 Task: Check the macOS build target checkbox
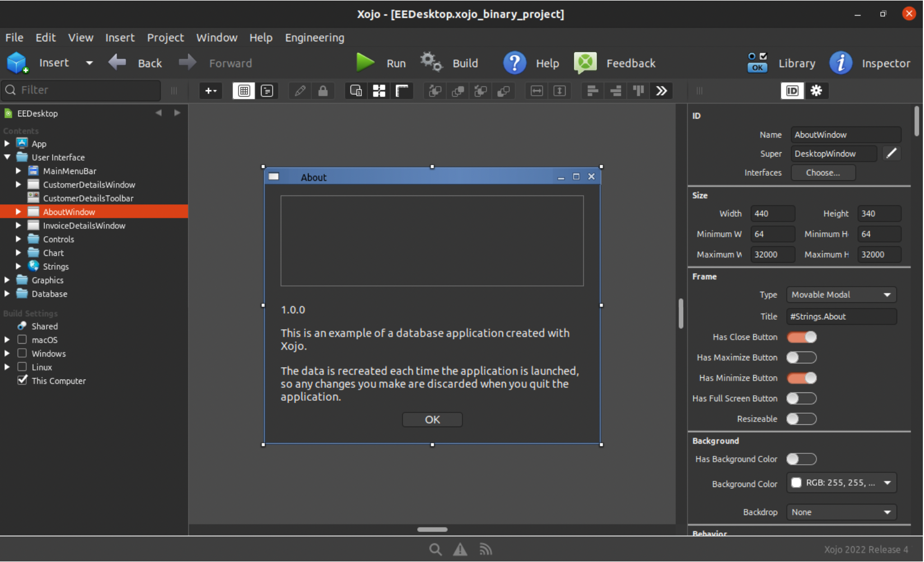[22, 340]
